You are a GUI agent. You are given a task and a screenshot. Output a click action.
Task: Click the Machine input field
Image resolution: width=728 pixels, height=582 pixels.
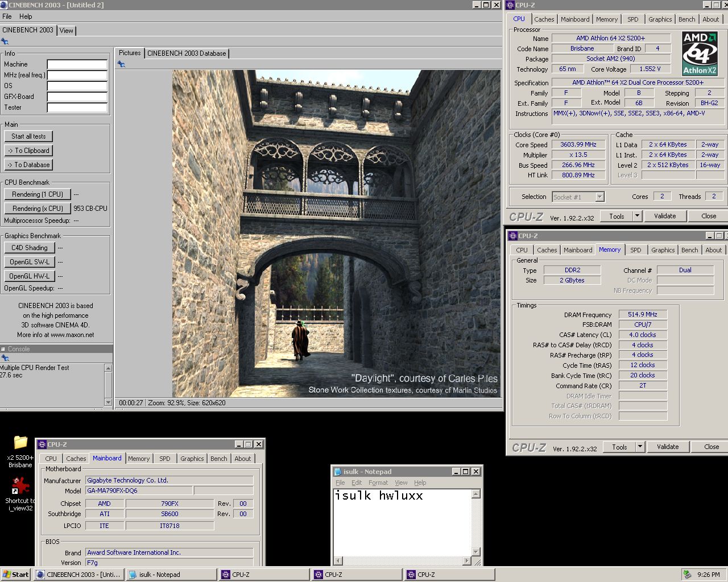(x=77, y=64)
